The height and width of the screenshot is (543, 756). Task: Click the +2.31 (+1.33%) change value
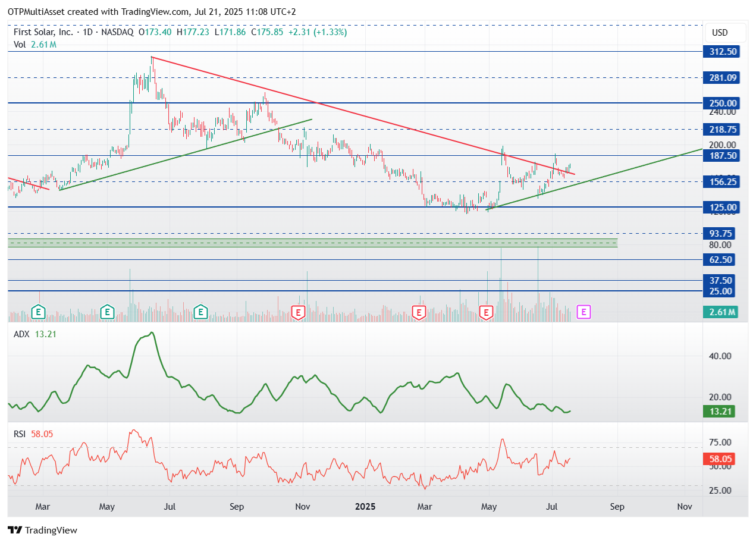[x=318, y=32]
